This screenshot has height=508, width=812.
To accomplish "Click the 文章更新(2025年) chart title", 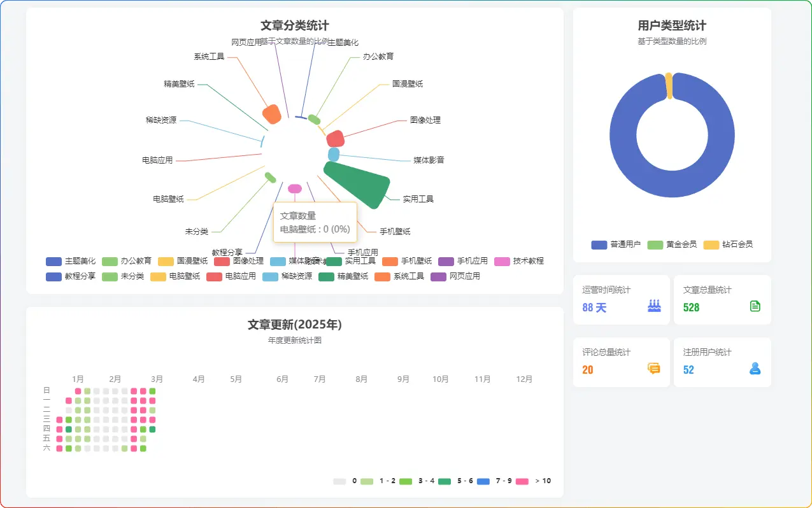I will (294, 325).
